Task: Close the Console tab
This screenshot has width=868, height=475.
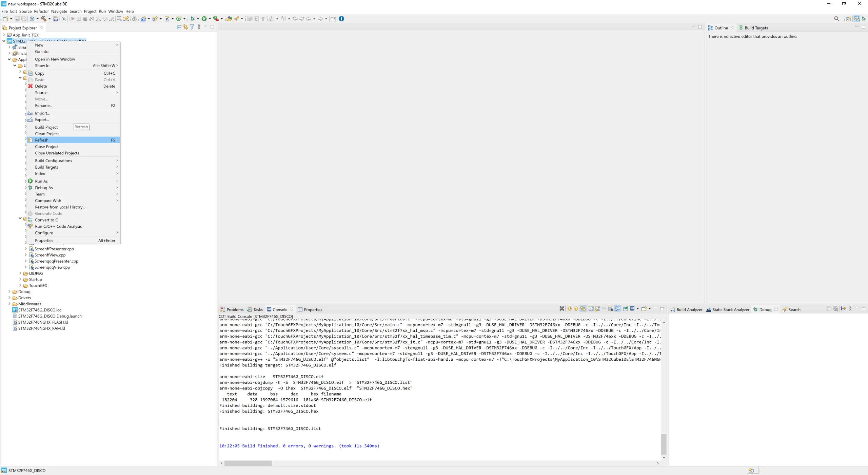Action: point(292,309)
